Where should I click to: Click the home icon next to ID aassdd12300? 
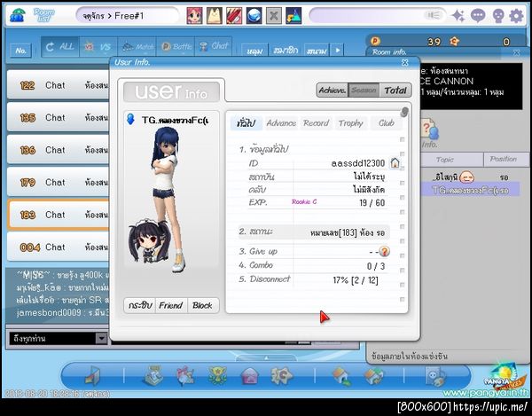click(x=395, y=163)
